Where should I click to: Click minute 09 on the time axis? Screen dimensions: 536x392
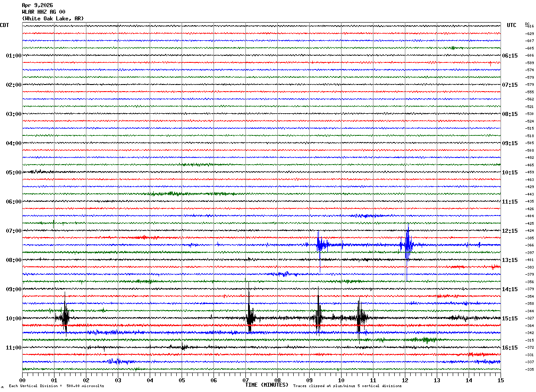pos(309,380)
